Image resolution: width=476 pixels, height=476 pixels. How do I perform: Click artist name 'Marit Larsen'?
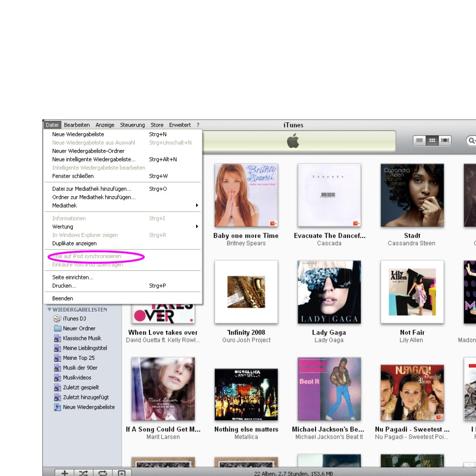click(163, 437)
